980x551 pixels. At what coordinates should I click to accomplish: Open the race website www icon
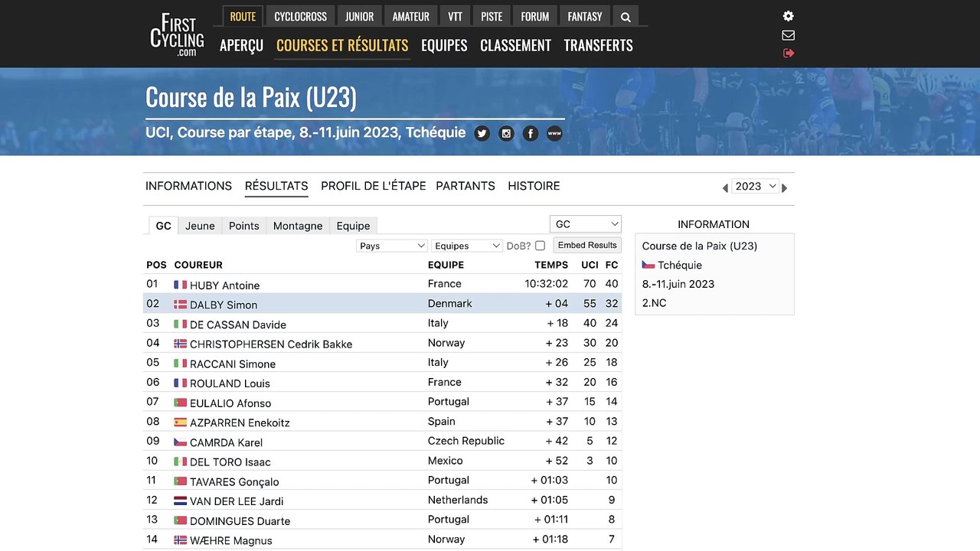pyautogui.click(x=554, y=134)
